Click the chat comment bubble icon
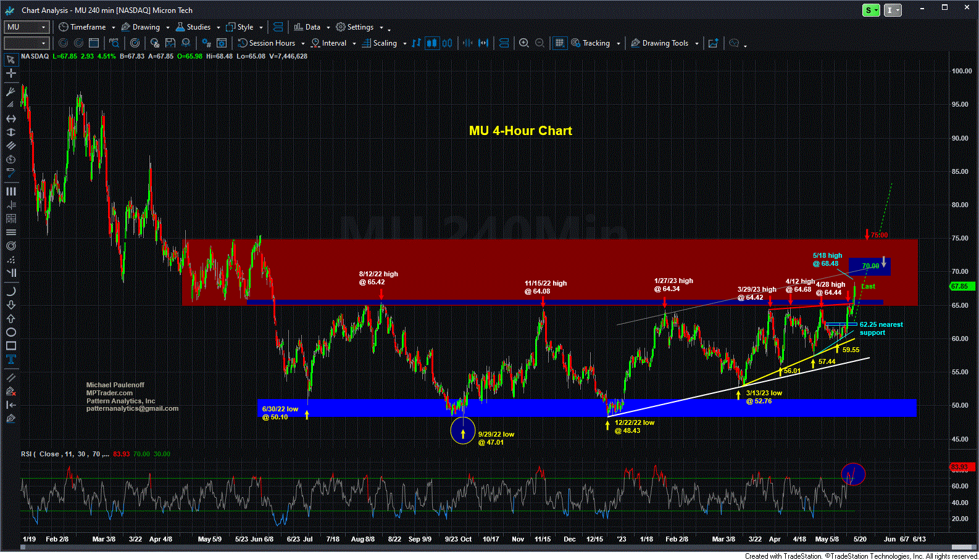 [x=734, y=43]
